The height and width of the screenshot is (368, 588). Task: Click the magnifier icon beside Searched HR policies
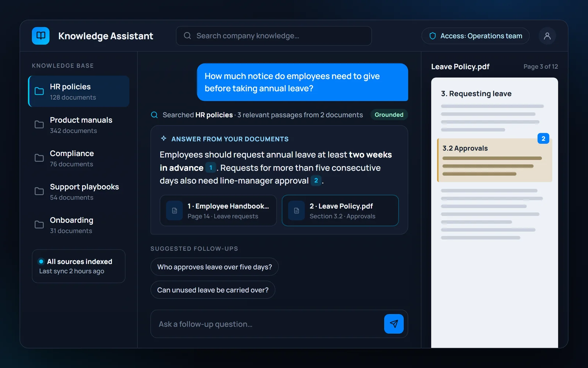(154, 115)
